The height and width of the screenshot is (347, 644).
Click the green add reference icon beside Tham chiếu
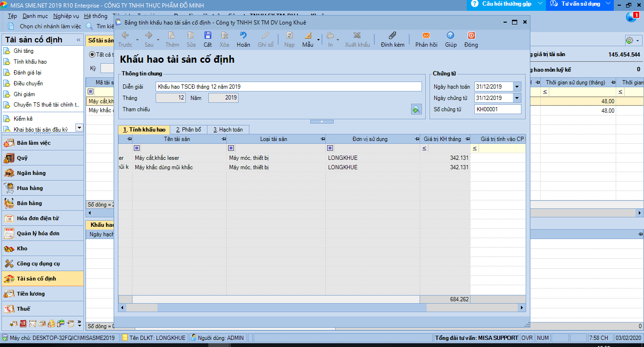coord(416,109)
